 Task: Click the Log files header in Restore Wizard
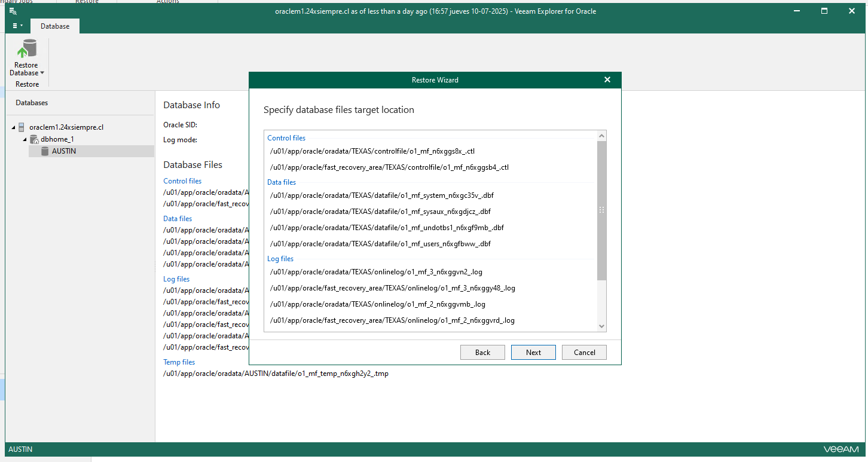point(280,259)
